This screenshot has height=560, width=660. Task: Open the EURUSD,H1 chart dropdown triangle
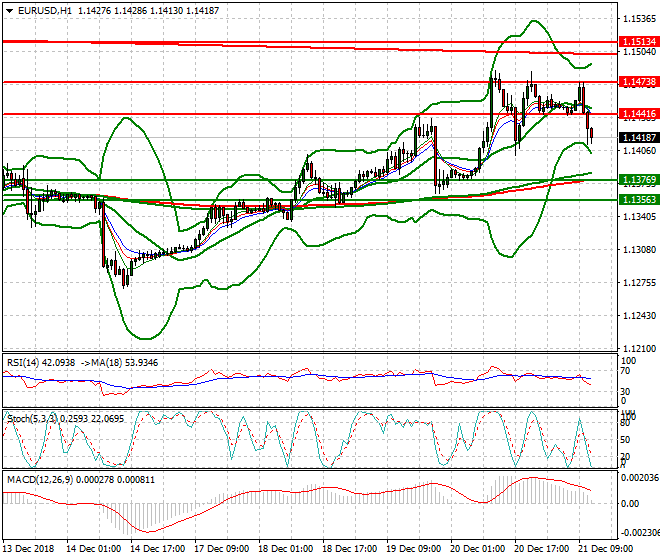(9, 11)
